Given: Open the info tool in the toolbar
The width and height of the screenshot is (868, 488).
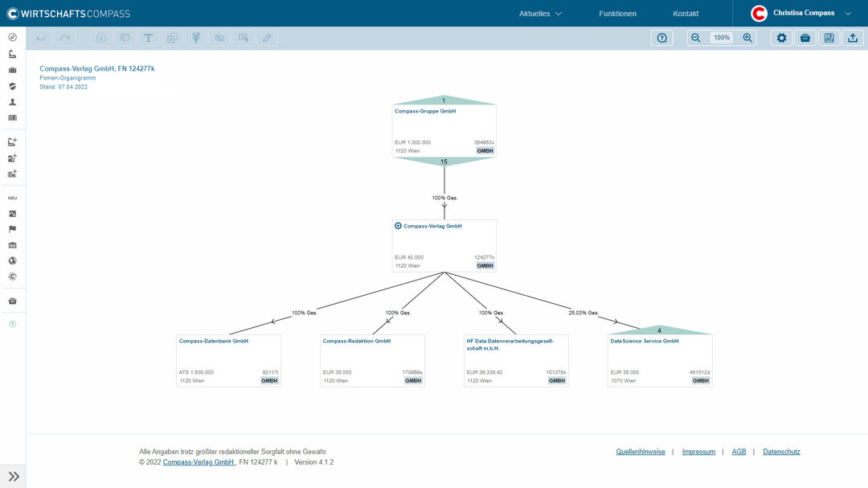Looking at the screenshot, I should tap(101, 38).
